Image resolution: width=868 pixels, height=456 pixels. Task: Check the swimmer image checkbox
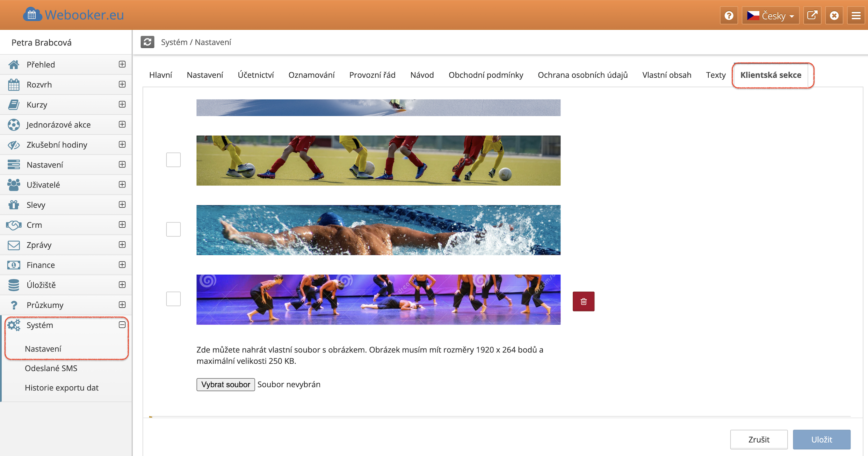[173, 229]
